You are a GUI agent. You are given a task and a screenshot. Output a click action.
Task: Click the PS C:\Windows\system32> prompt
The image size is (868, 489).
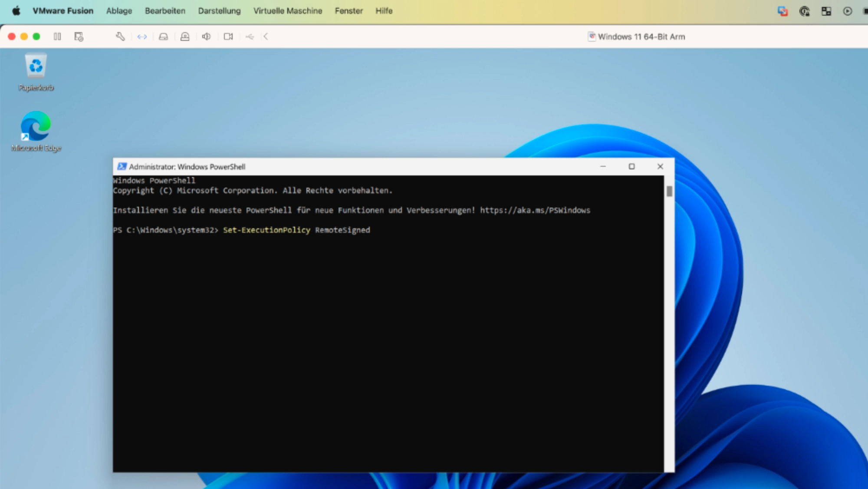point(166,230)
